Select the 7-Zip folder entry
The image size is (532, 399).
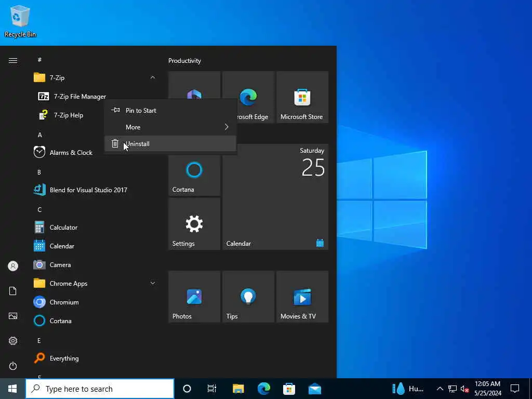95,78
